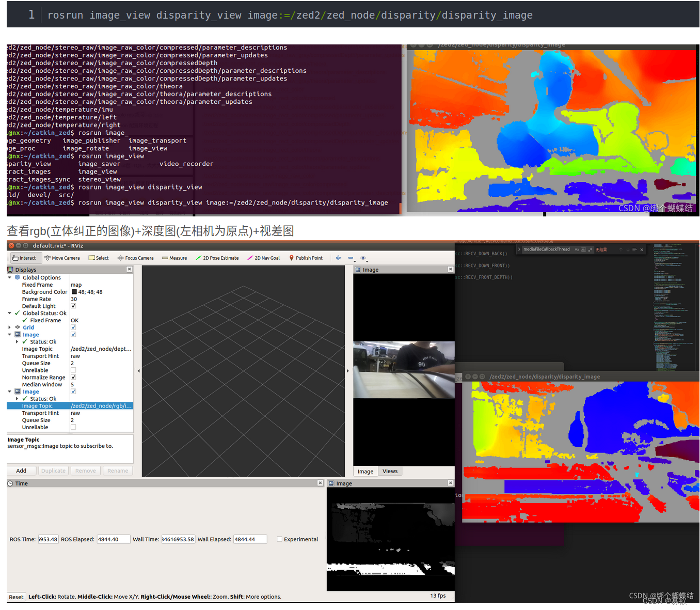
Task: Click the Focus Camera tool
Action: pos(135,258)
